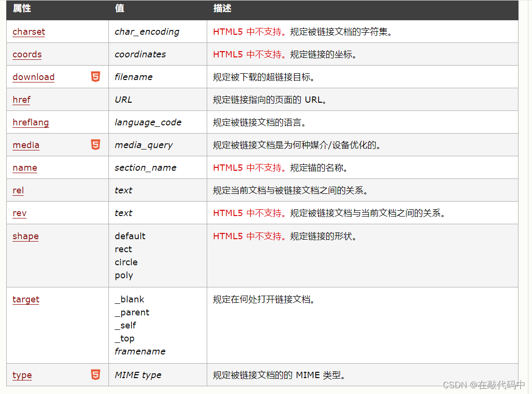Click the 描述 column header
Screen dimensions: 532x394
(222, 8)
